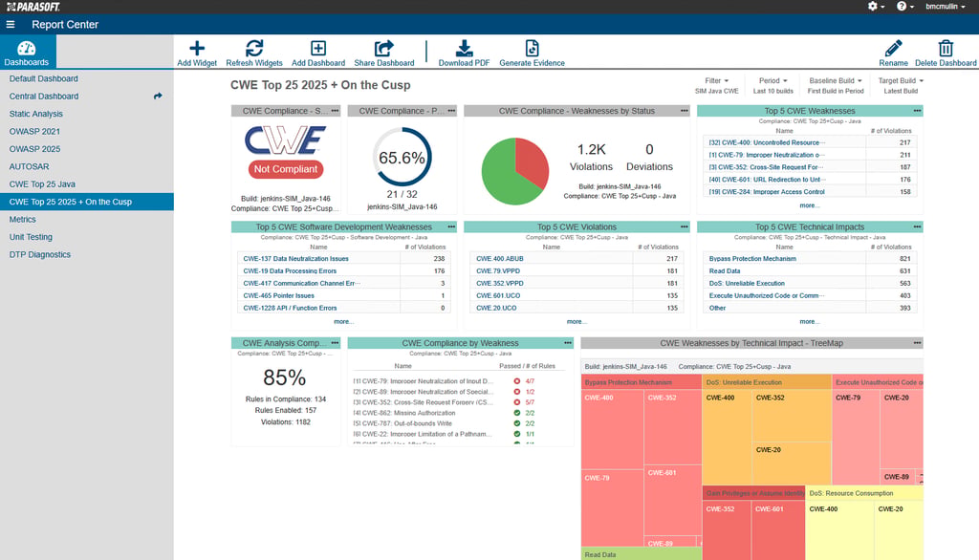
Task: Select Static Analysis dashboard
Action: pyautogui.click(x=36, y=114)
